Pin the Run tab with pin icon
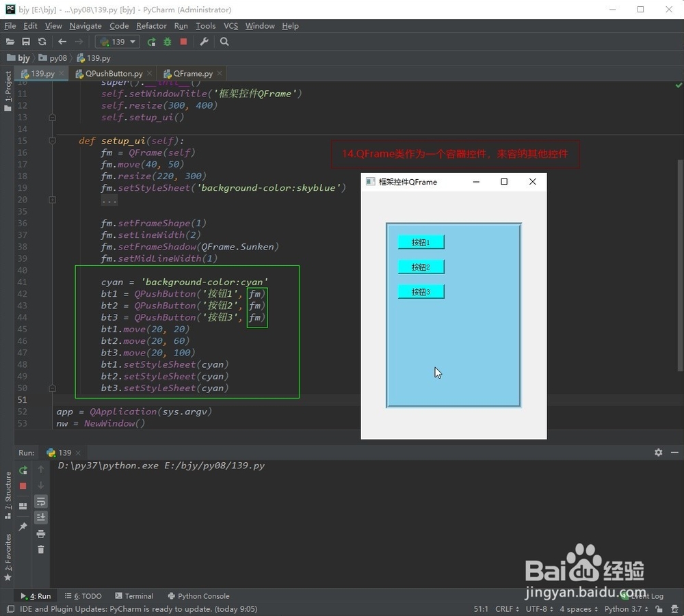684x616 pixels. [x=23, y=526]
